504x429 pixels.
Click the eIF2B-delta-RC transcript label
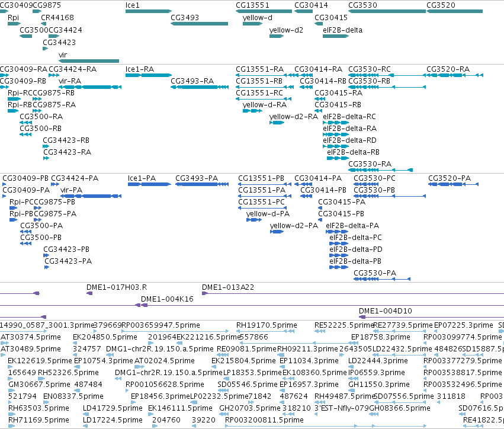349,117
